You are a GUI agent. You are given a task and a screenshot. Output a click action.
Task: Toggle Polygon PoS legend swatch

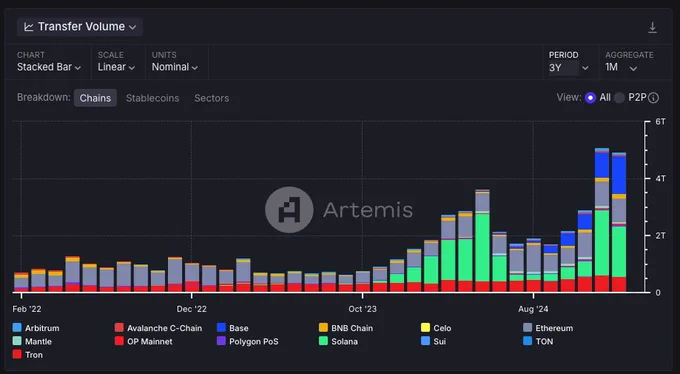coord(221,341)
